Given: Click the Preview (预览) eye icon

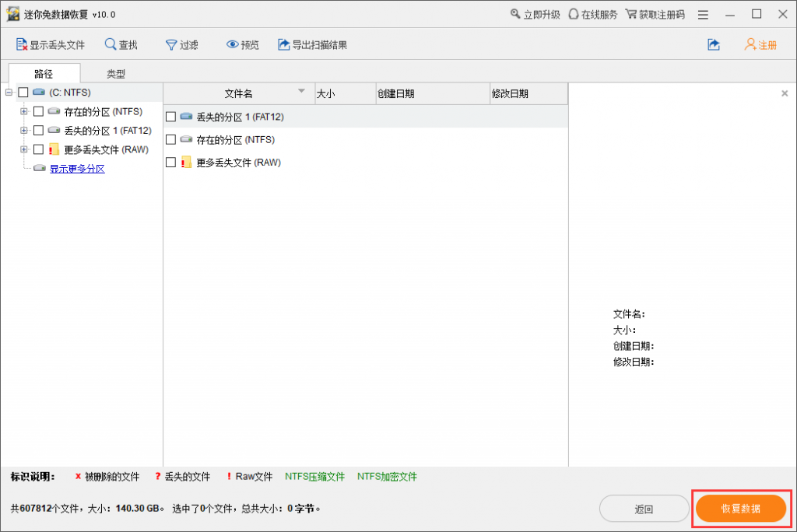Looking at the screenshot, I should point(232,44).
